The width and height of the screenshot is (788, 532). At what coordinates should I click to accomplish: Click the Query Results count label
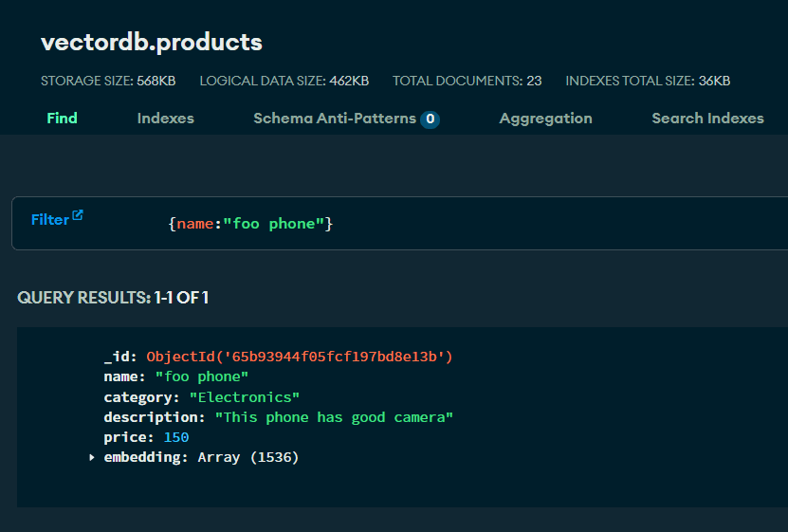(113, 298)
